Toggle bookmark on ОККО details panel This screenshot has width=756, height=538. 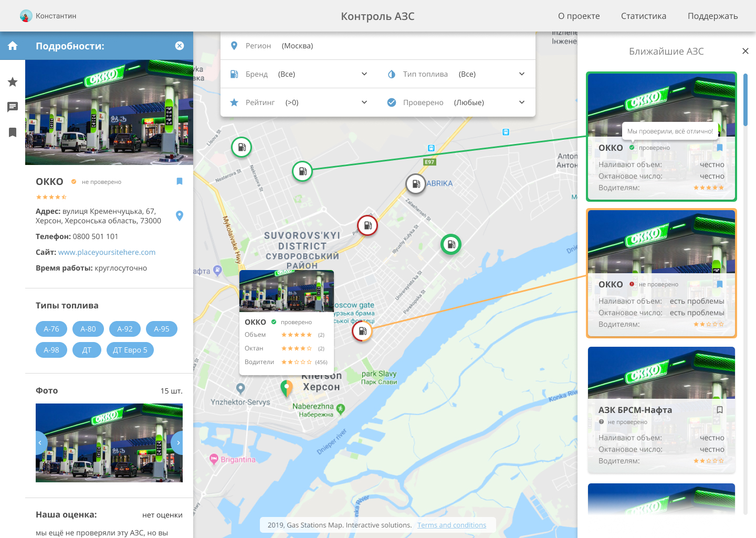pos(180,181)
